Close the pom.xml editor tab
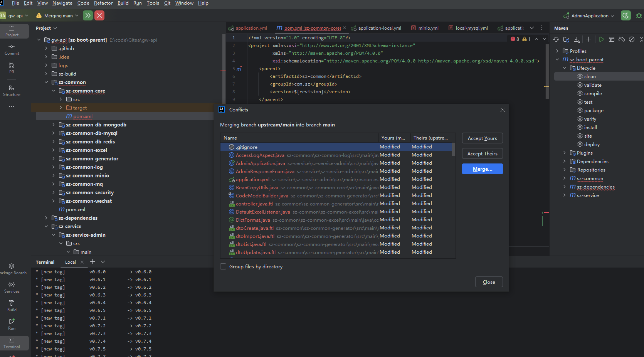Image resolution: width=644 pixels, height=357 pixels. click(x=345, y=28)
